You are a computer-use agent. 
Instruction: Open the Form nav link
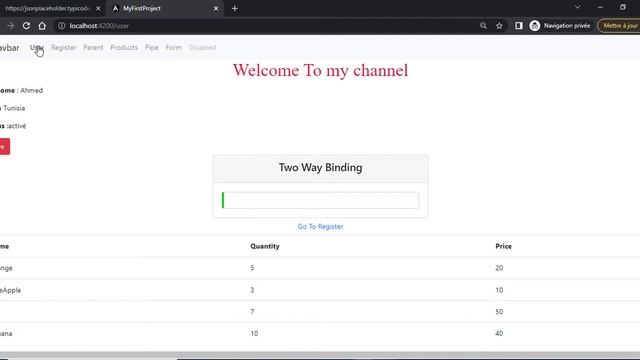(x=173, y=47)
